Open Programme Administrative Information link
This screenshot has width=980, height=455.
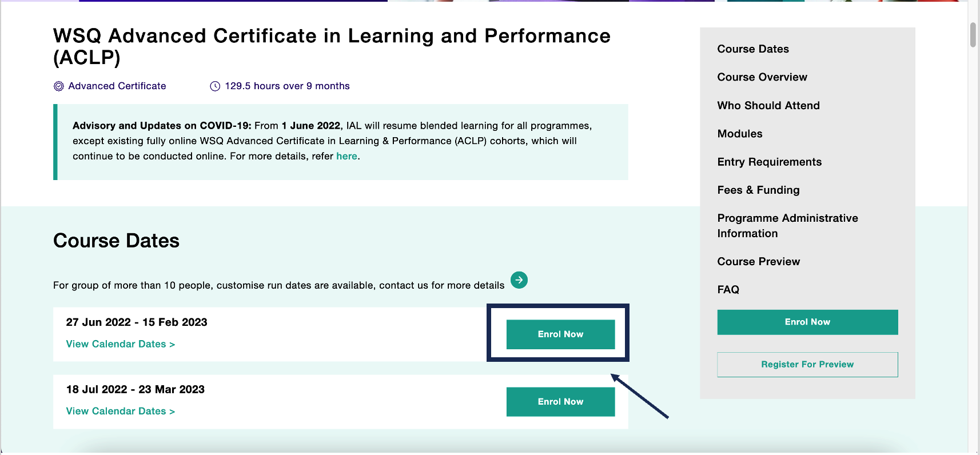[788, 226]
